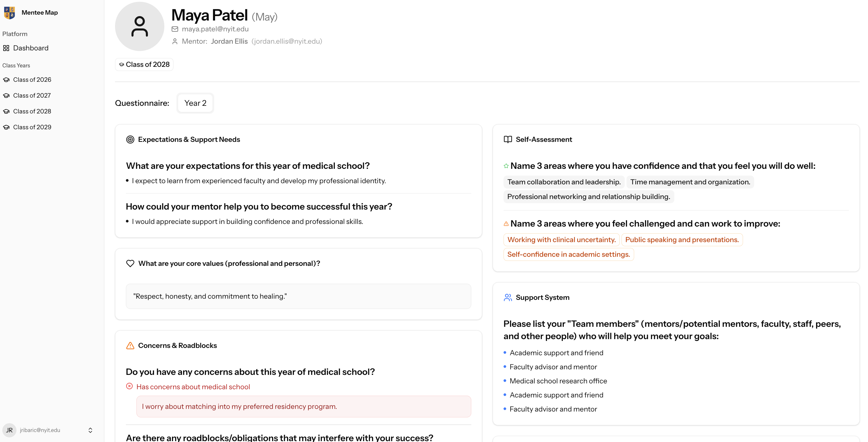Click the warning triangle beside Concerns & Roadblocks
Image resolution: width=868 pixels, height=442 pixels.
coord(130,345)
